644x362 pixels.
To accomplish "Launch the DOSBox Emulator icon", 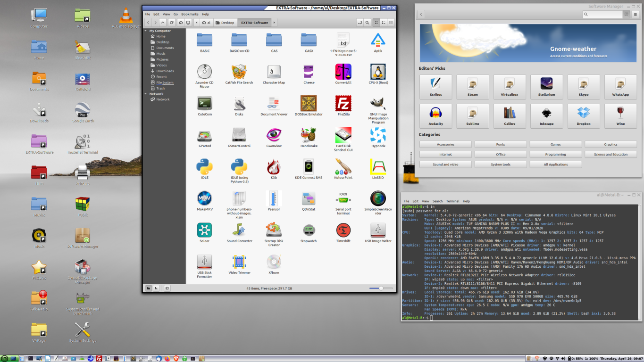I will pyautogui.click(x=309, y=103).
